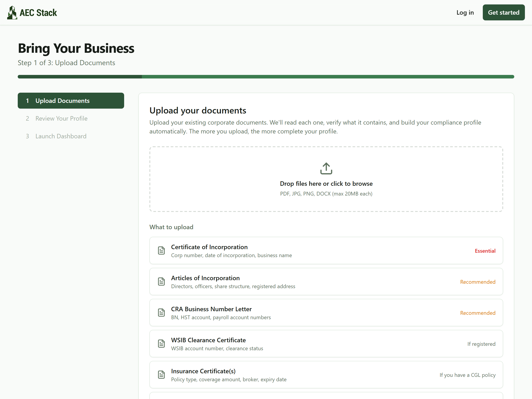
Task: Click Recommended label on Articles of Incorporation
Action: click(x=478, y=282)
